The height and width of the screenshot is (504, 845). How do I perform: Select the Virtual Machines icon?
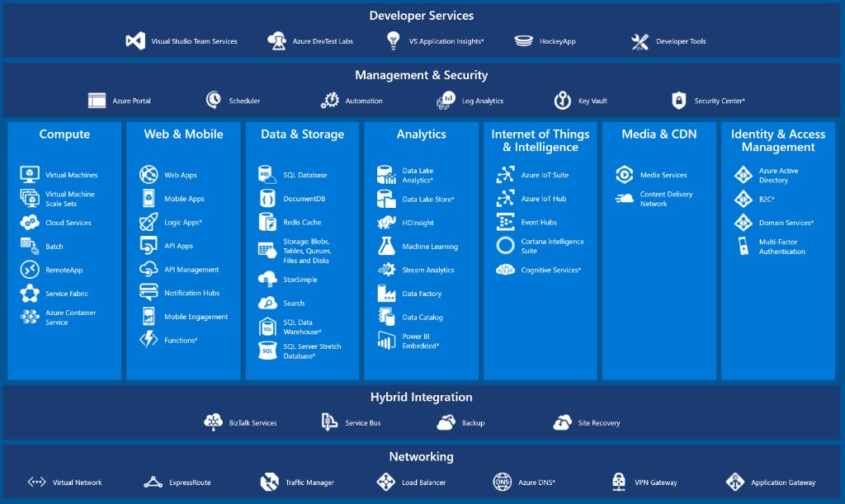point(31,174)
